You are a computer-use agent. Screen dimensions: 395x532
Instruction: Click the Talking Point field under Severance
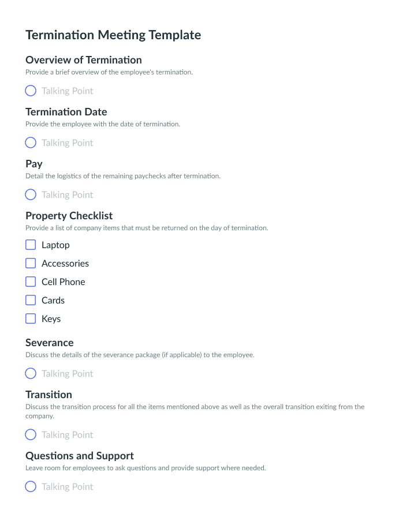(x=67, y=373)
